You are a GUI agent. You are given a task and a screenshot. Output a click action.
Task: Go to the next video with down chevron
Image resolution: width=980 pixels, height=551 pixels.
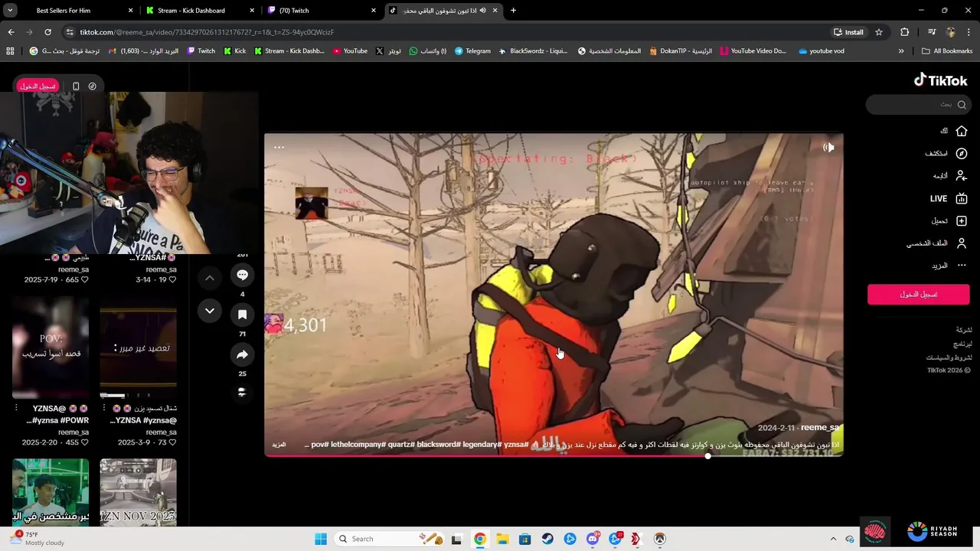click(x=210, y=311)
